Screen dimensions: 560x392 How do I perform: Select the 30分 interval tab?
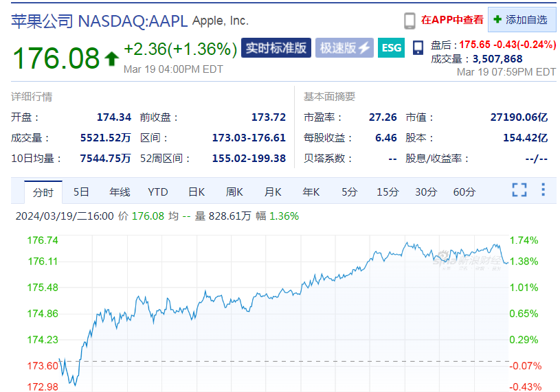point(426,192)
